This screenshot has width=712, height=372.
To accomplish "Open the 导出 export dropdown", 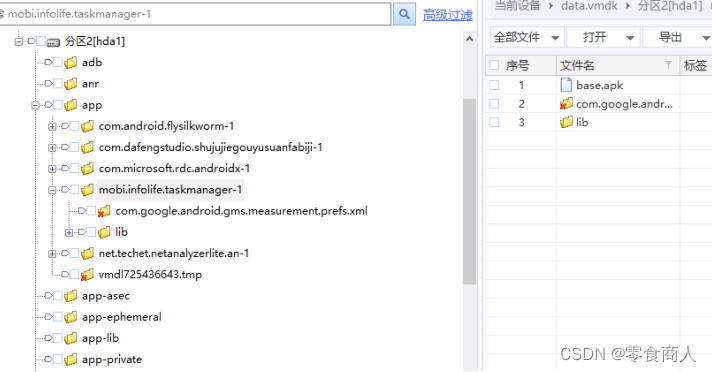I will pyautogui.click(x=677, y=37).
